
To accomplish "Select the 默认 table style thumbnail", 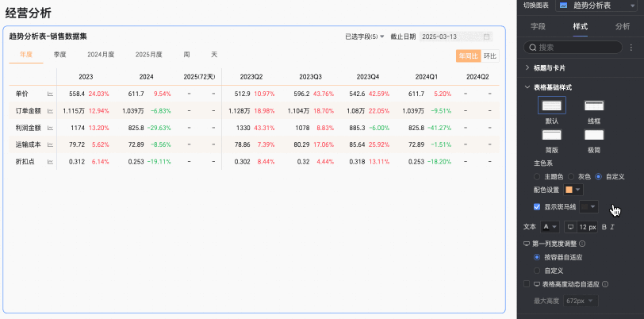I will pos(552,106).
